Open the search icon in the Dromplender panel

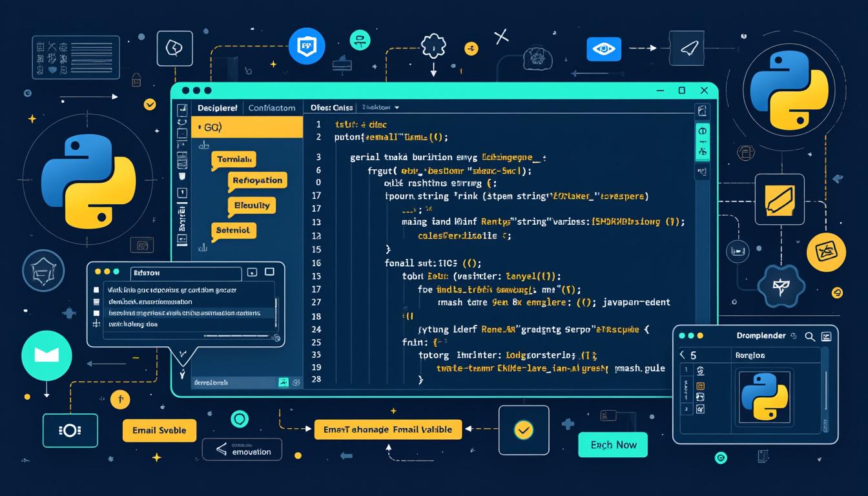point(809,336)
